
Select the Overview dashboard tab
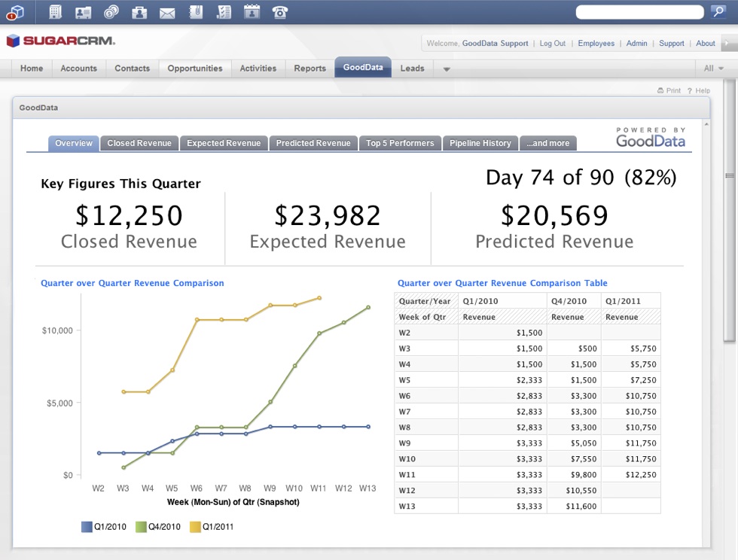click(74, 143)
